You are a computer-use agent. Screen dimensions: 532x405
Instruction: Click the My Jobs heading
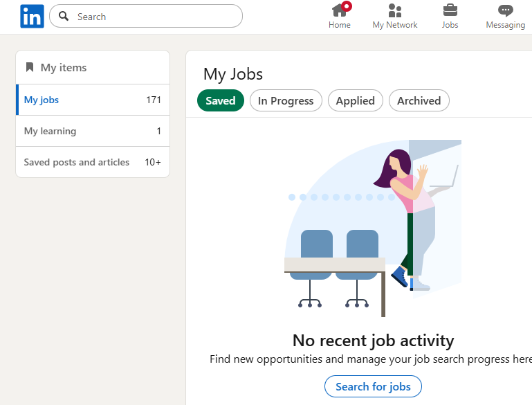point(233,74)
